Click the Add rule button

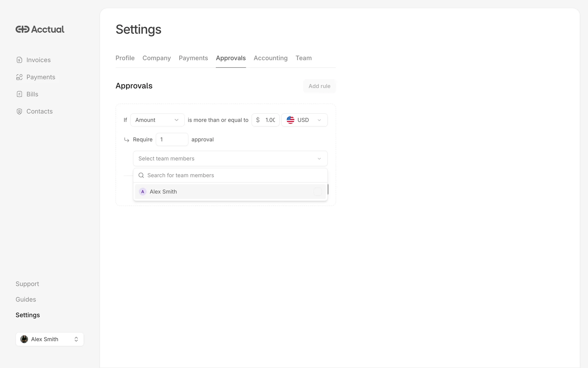click(x=319, y=86)
